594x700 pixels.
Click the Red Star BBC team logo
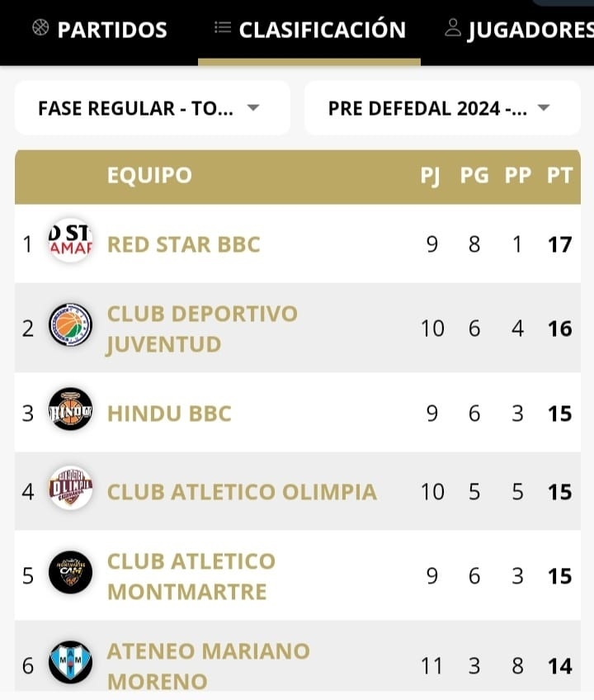tap(70, 244)
